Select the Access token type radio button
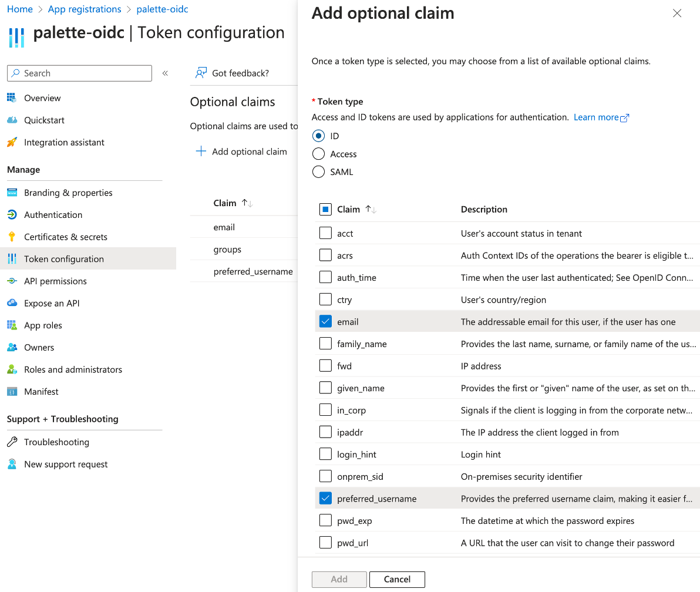Viewport: 700px width, 592px height. coord(318,154)
